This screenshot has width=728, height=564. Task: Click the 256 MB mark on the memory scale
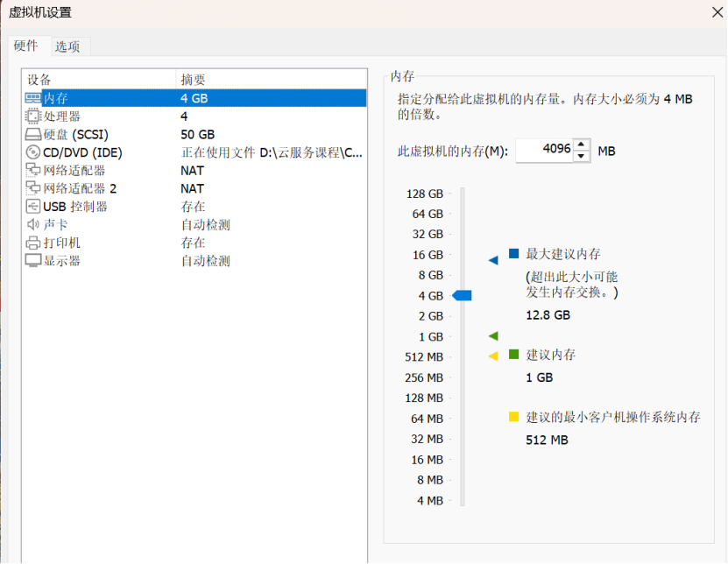click(424, 377)
